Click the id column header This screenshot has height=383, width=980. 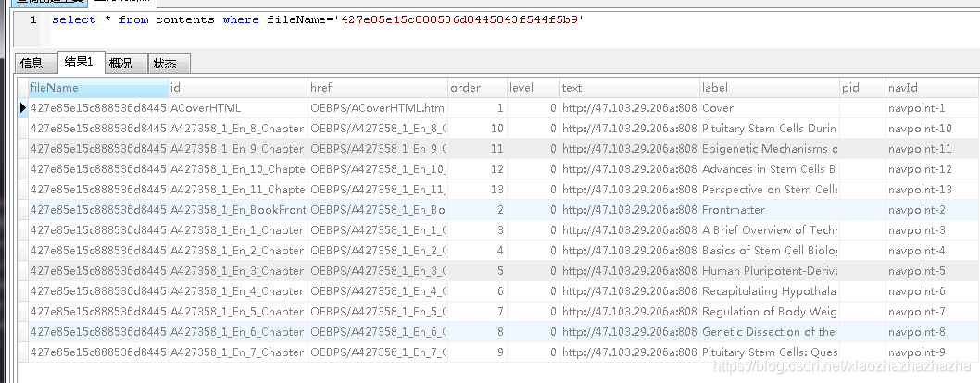[x=238, y=88]
